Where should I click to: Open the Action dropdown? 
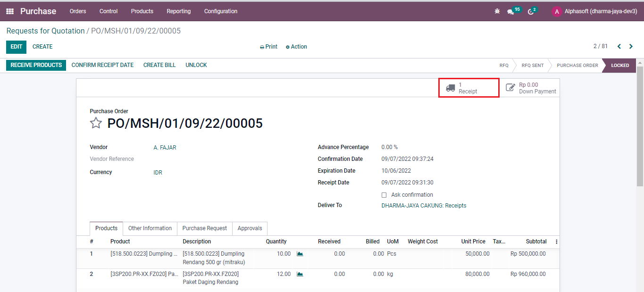(x=296, y=47)
